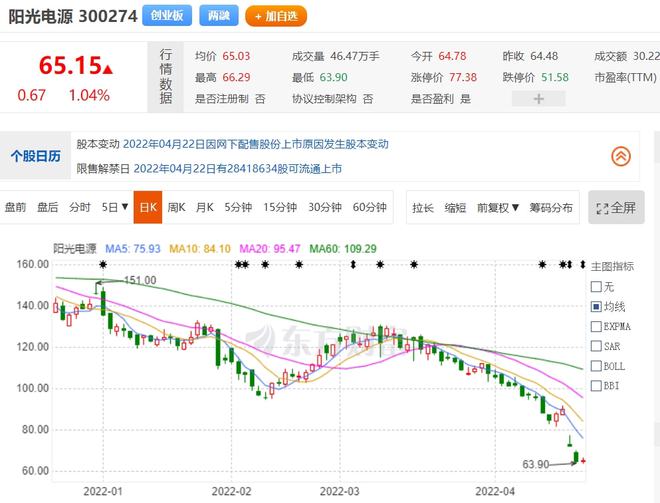This screenshot has width=660, height=503.
Task: Click the gray plus button in data panel
Action: click(x=538, y=99)
